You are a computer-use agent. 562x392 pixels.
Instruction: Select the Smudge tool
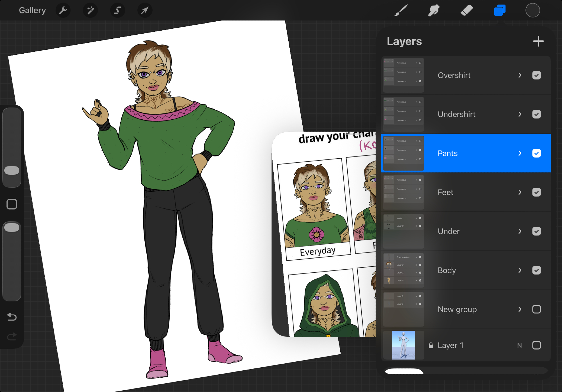(x=434, y=10)
